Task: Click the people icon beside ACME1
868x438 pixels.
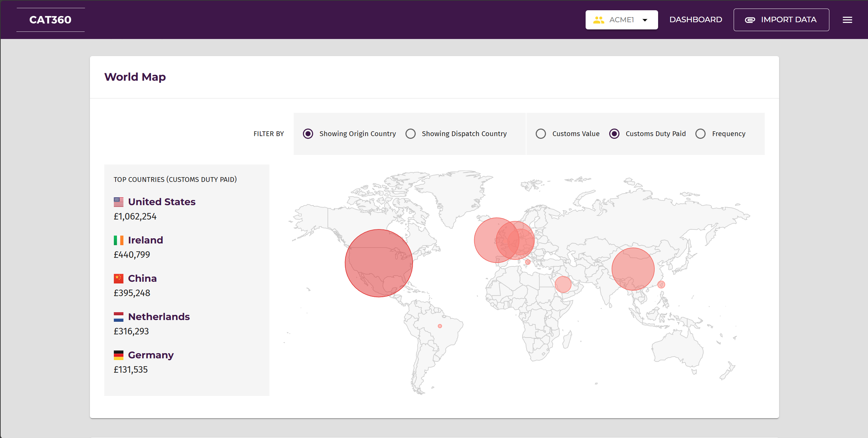Action: click(x=598, y=19)
